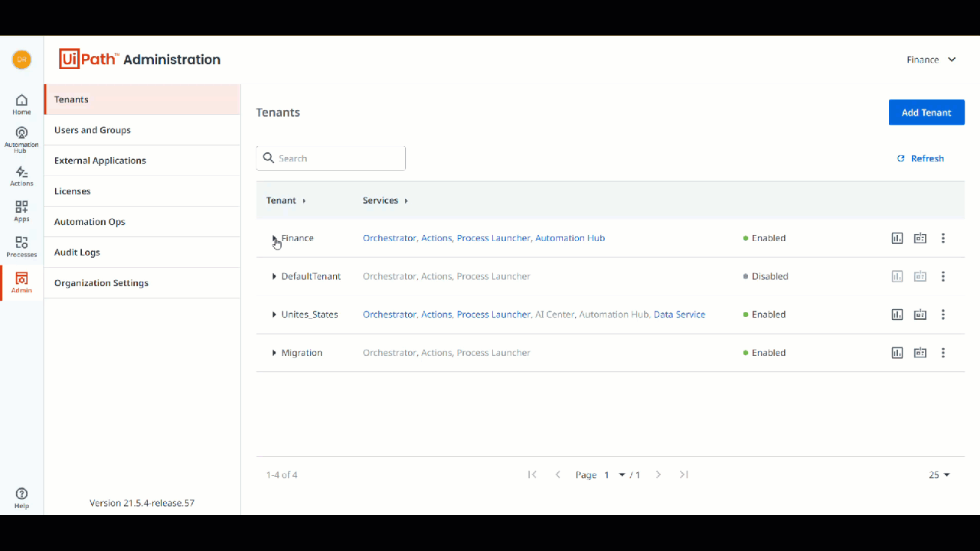980x551 pixels.
Task: Open license allocation chart for Finance
Action: pyautogui.click(x=897, y=238)
